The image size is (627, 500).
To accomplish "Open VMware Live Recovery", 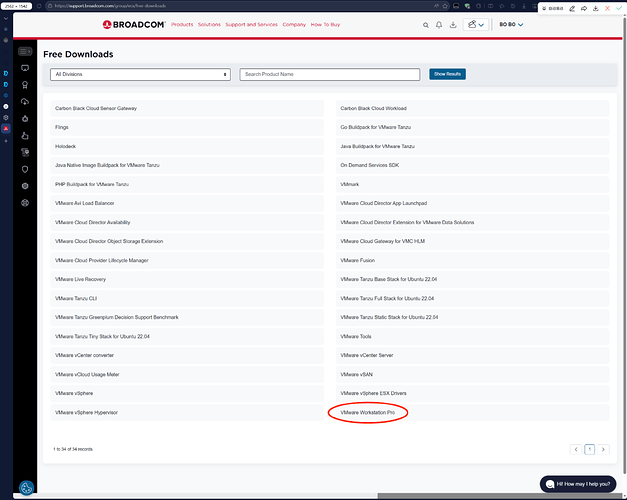I will click(x=187, y=279).
